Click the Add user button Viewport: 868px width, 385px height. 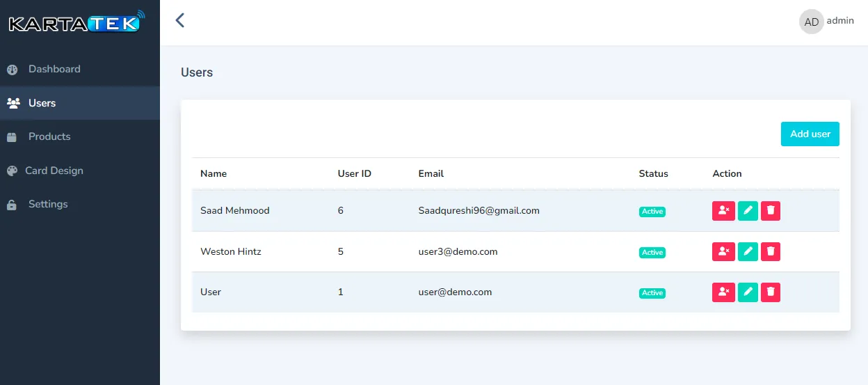[810, 134]
